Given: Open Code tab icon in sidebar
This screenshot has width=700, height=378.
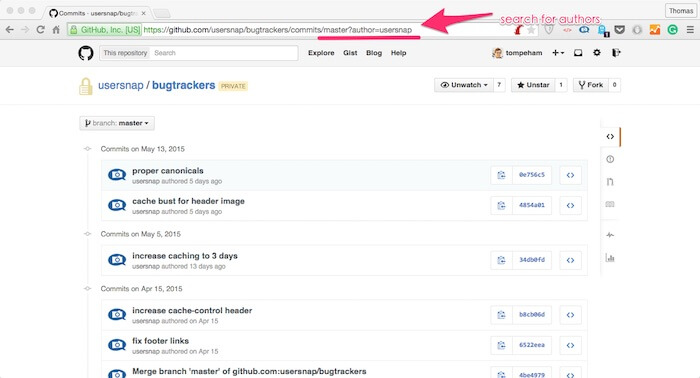Looking at the screenshot, I should tap(610, 137).
